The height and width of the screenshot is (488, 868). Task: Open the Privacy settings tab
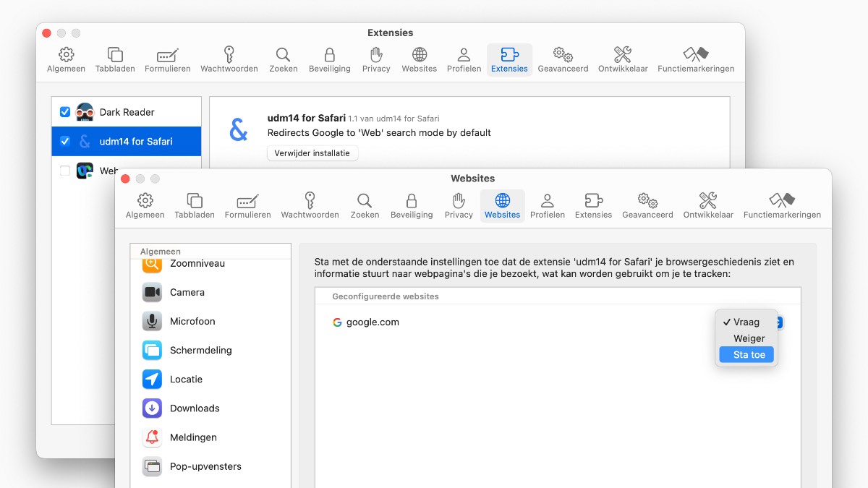[458, 205]
